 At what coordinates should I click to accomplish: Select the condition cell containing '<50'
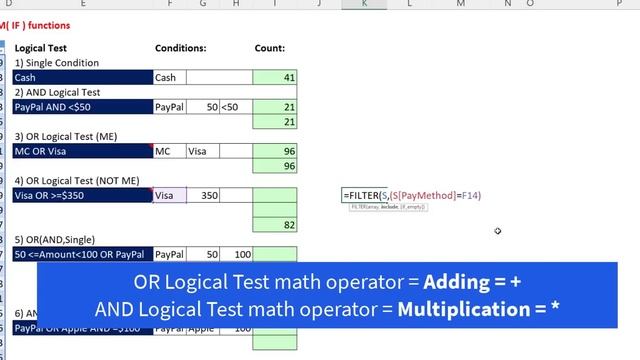click(236, 107)
